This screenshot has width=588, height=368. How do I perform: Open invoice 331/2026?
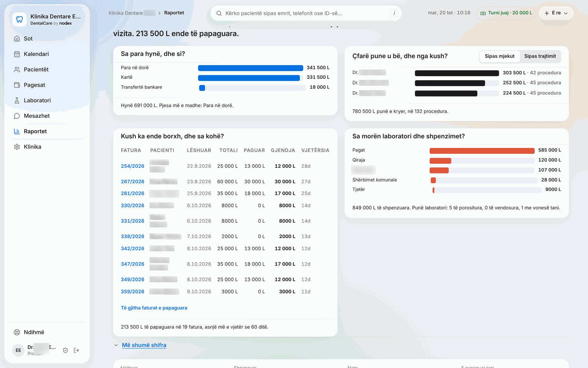pyautogui.click(x=133, y=221)
